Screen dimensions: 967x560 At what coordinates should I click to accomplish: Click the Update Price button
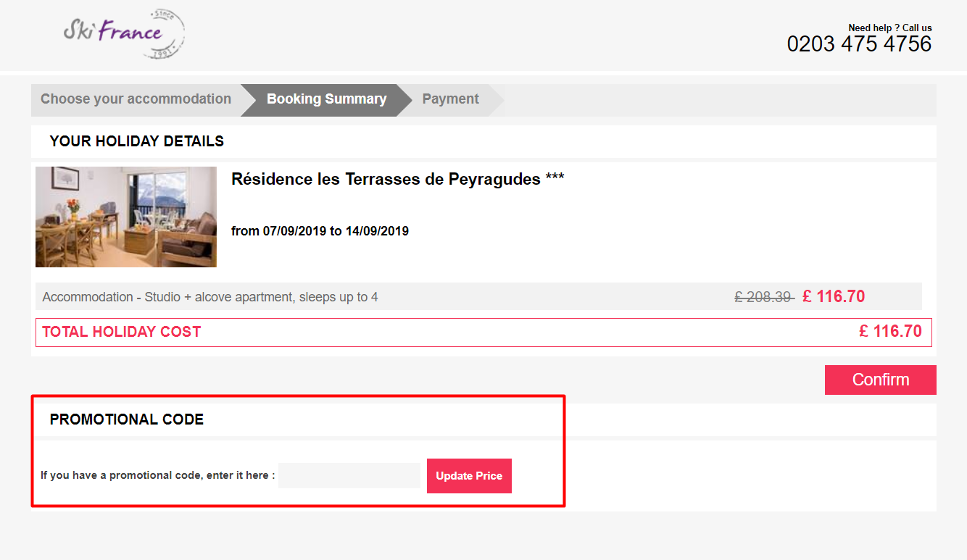tap(469, 475)
